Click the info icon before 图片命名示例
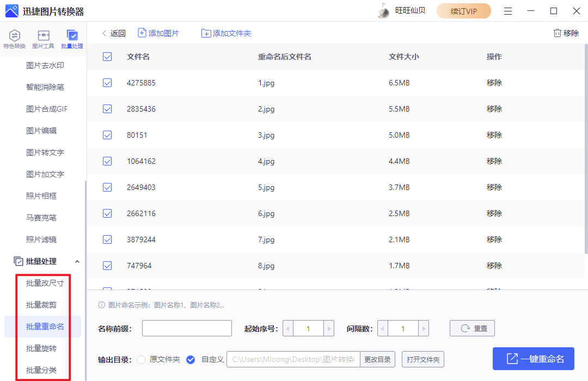The width and height of the screenshot is (588, 381). click(102, 305)
